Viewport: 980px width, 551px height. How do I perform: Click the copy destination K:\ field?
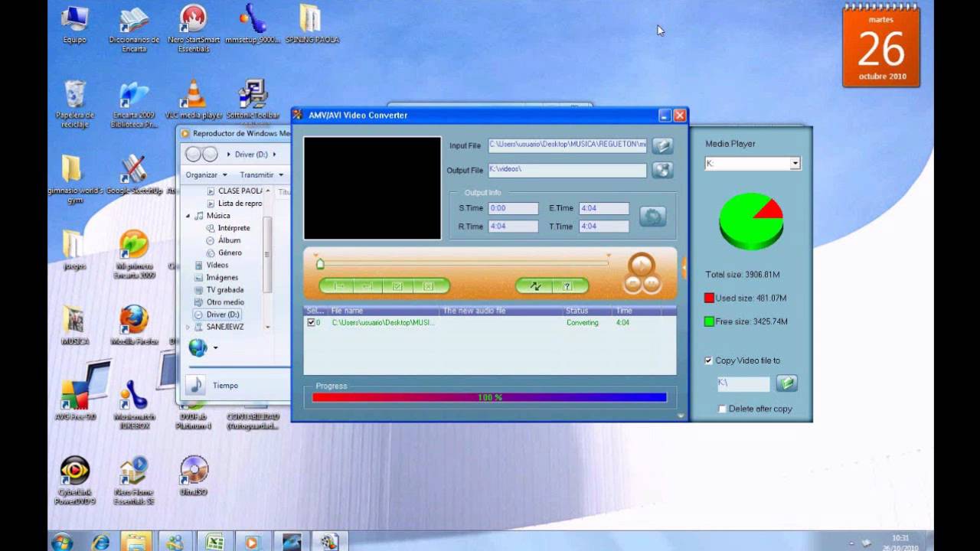pos(743,383)
